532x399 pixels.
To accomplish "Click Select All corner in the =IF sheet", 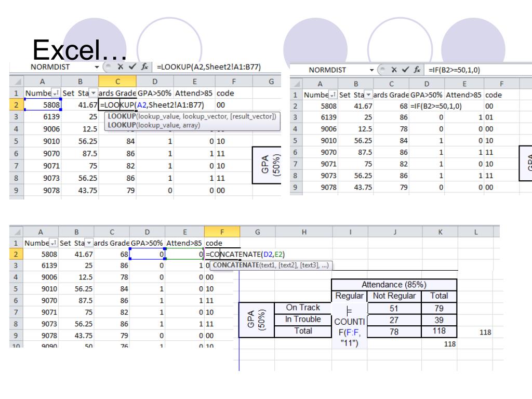I will 297,84.
